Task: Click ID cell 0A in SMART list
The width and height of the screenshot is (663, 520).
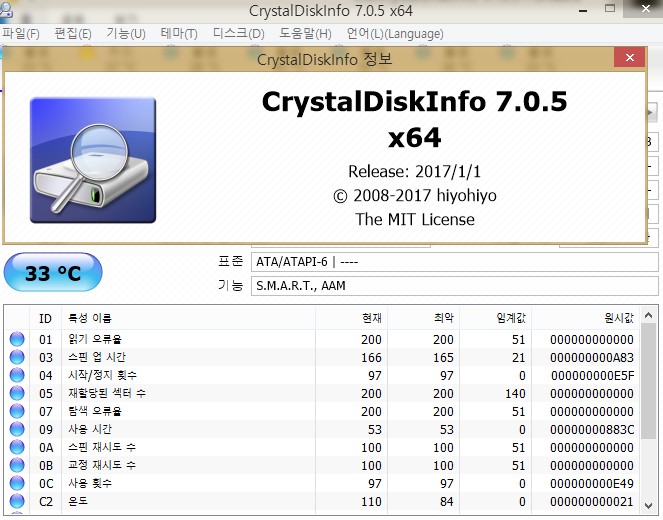Action: coord(46,448)
